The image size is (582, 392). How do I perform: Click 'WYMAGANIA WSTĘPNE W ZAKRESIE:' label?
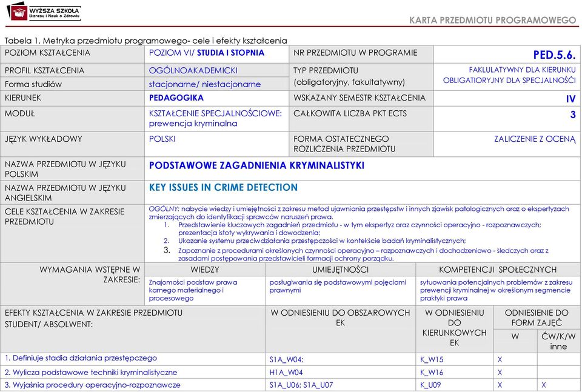pyautogui.click(x=90, y=274)
